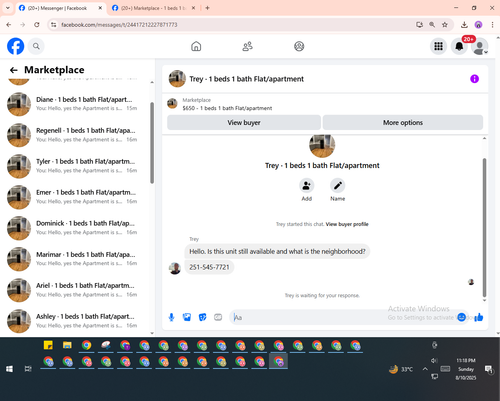Open the Sticky Notes taskbar icon
Image resolution: width=500 pixels, height=401 pixels.
point(48,345)
